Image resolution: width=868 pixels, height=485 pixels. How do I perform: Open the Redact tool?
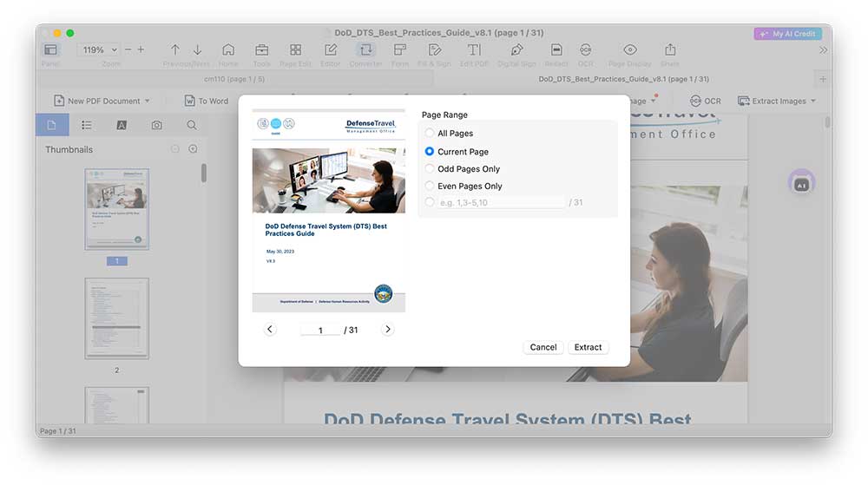tap(556, 49)
